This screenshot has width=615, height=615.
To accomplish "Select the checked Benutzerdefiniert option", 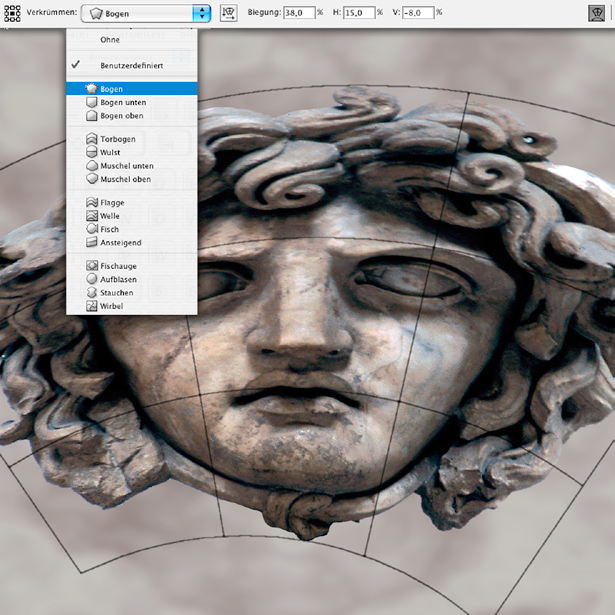I will [131, 65].
